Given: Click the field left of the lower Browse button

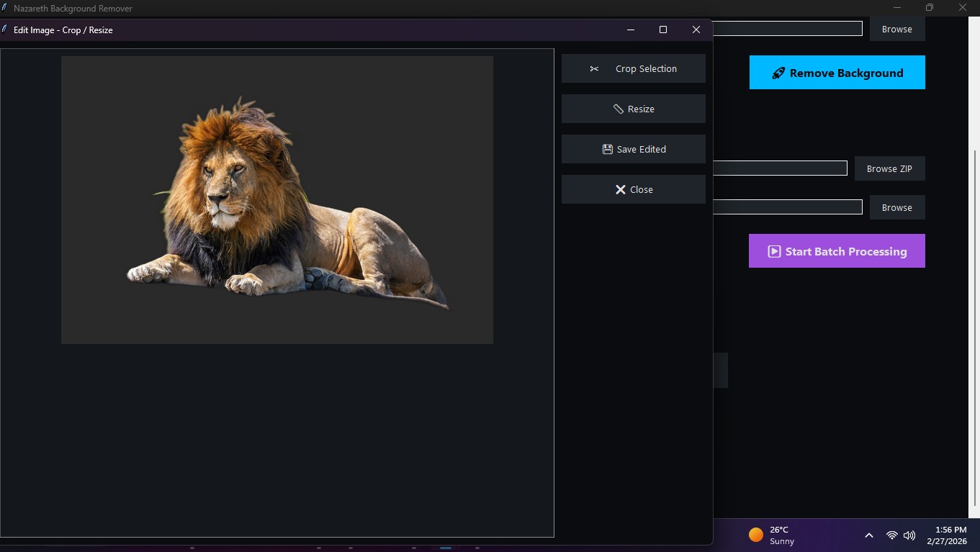Looking at the screenshot, I should tap(787, 207).
